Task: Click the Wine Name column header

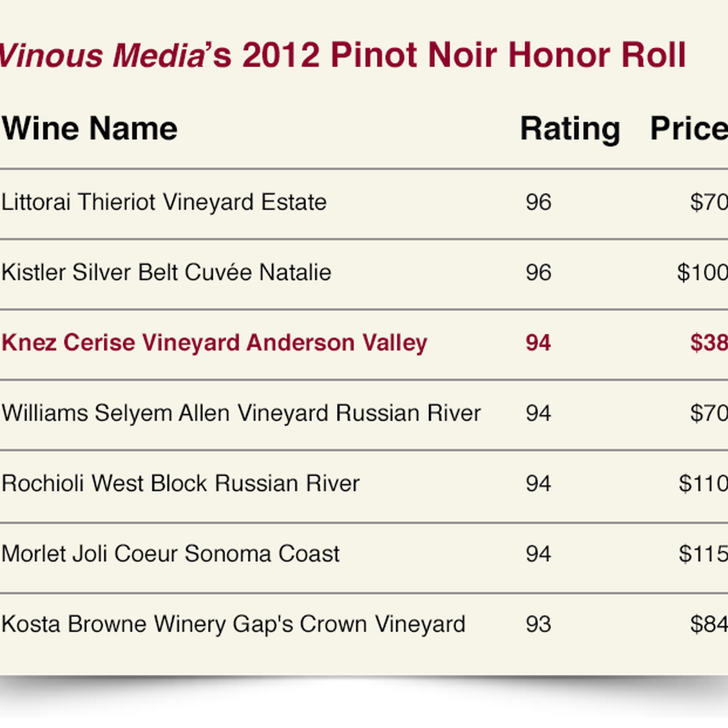Action: (90, 128)
